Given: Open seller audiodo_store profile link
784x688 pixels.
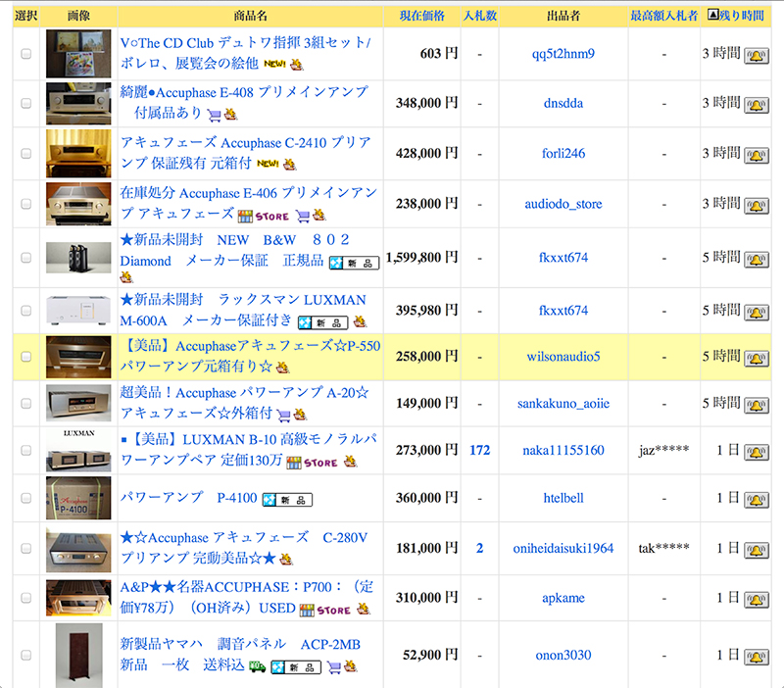Looking at the screenshot, I should pos(563,204).
